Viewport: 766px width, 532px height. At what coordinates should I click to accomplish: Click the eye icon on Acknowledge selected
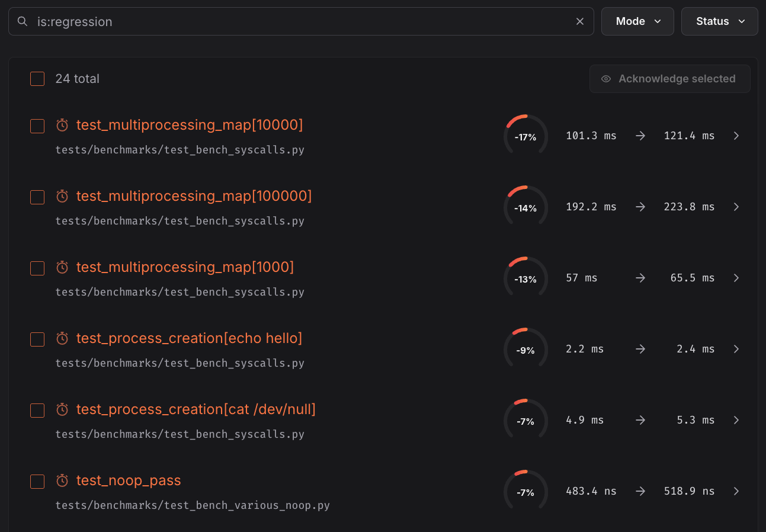(605, 78)
